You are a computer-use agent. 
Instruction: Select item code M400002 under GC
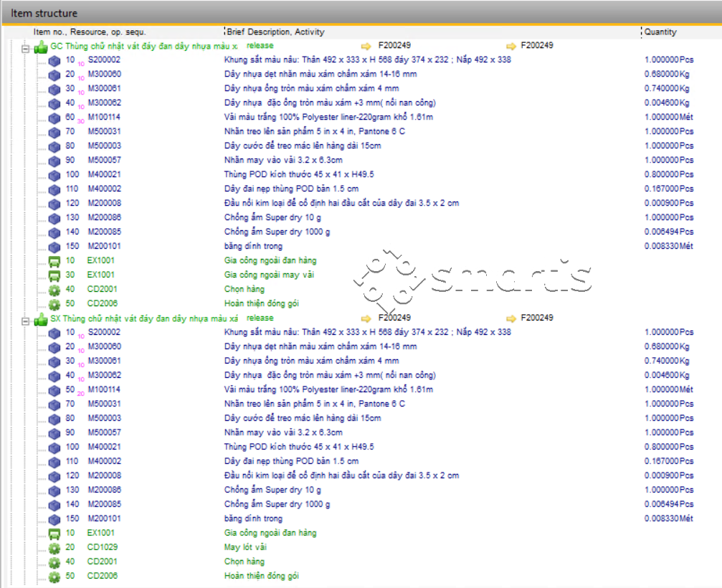point(105,189)
